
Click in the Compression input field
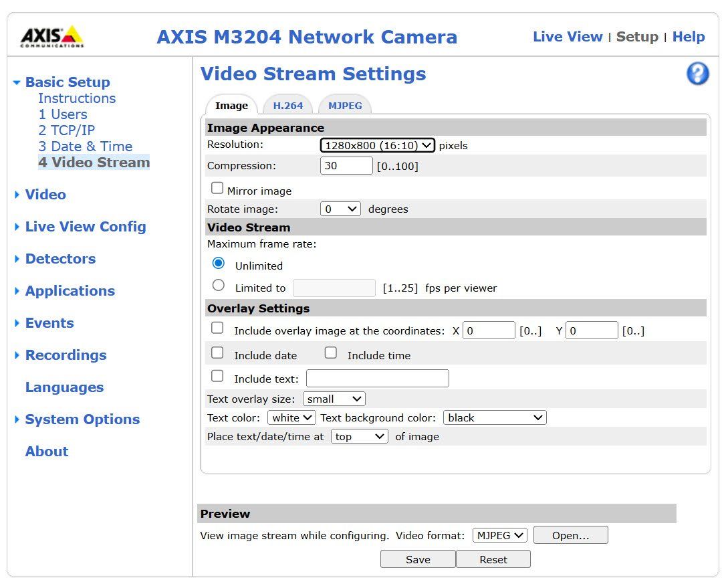(346, 165)
